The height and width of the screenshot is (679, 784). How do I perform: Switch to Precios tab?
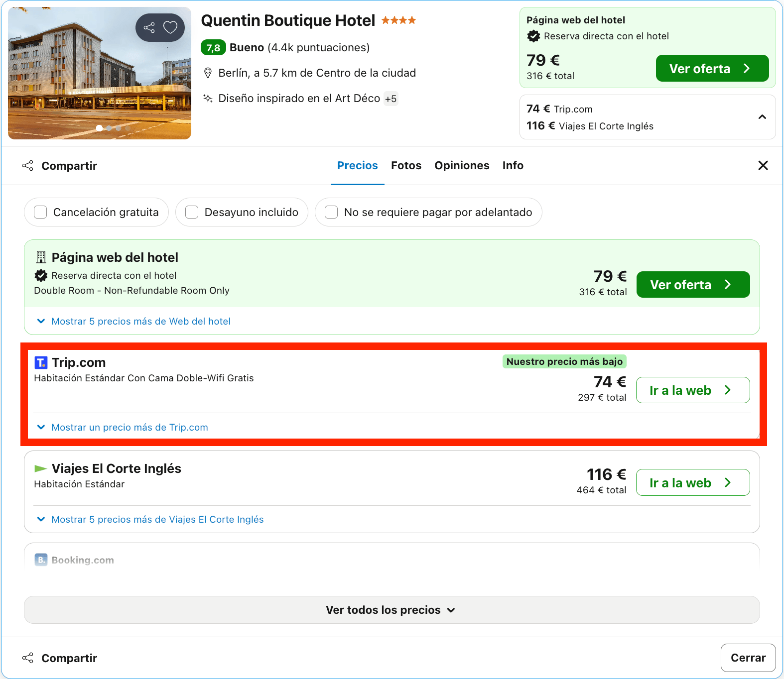[x=358, y=165]
